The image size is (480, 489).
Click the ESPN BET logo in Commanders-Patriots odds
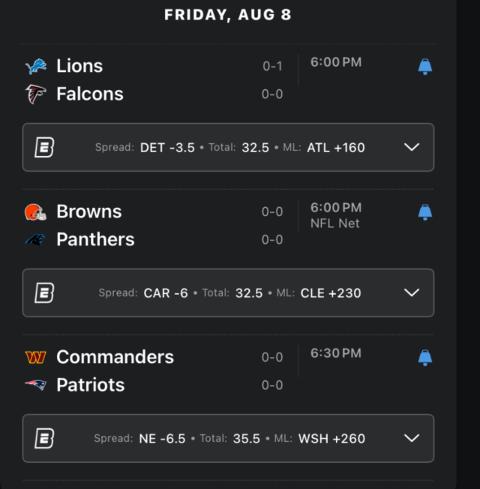click(x=44, y=438)
